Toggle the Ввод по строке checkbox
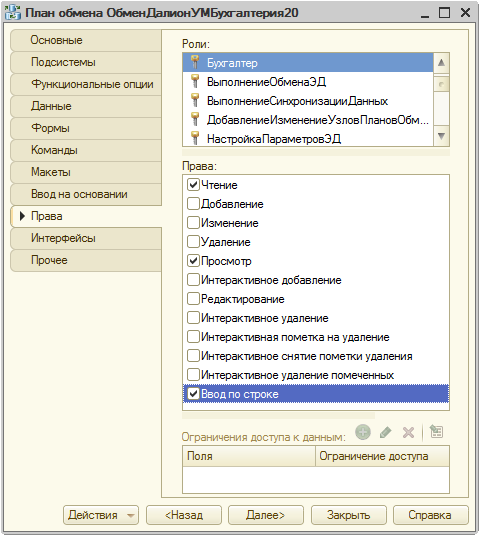The height and width of the screenshot is (535, 479). [x=193, y=394]
